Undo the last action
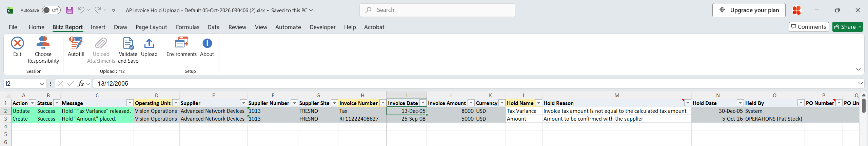 81,10
